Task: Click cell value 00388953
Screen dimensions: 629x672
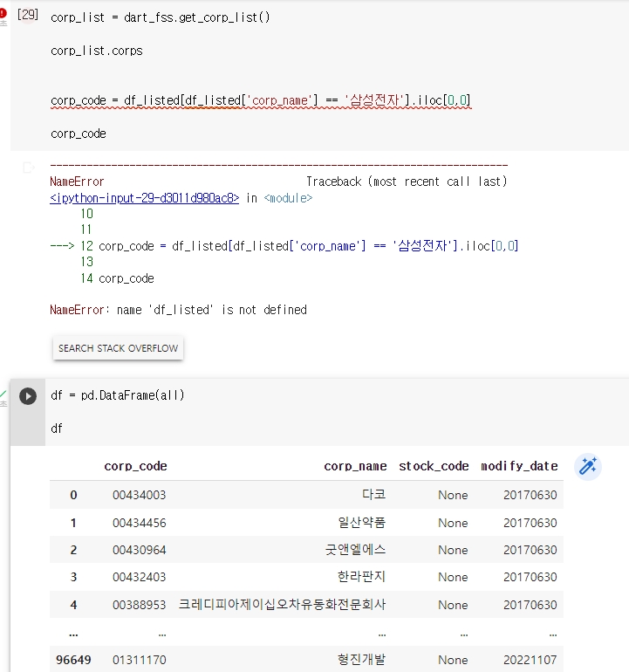Action: click(x=140, y=605)
